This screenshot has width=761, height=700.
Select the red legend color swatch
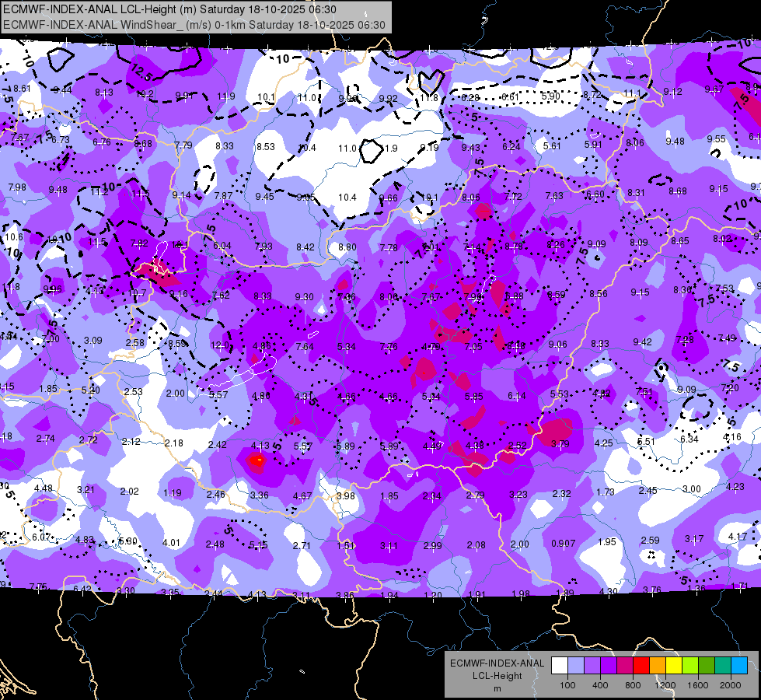click(x=641, y=666)
